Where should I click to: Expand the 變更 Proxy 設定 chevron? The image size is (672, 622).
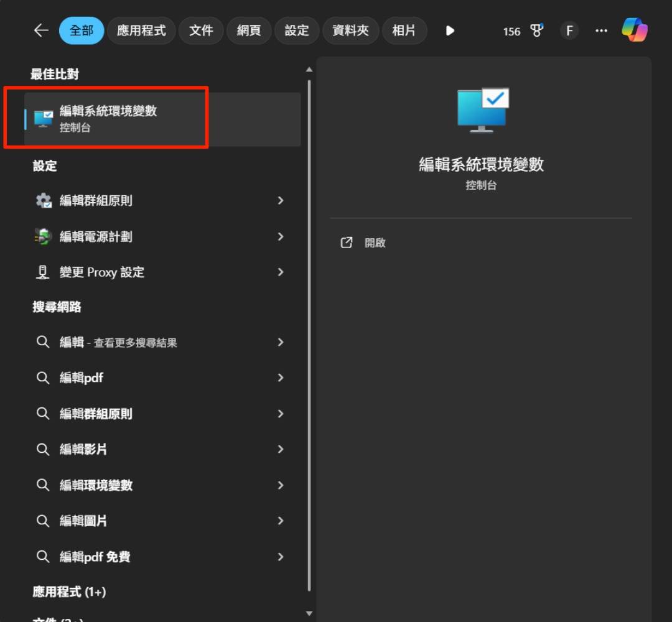[281, 272]
